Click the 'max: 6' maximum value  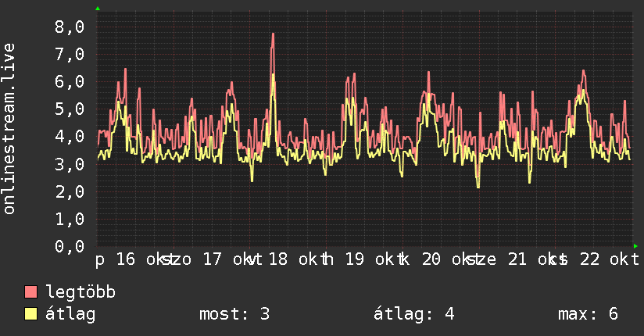[x=588, y=314]
